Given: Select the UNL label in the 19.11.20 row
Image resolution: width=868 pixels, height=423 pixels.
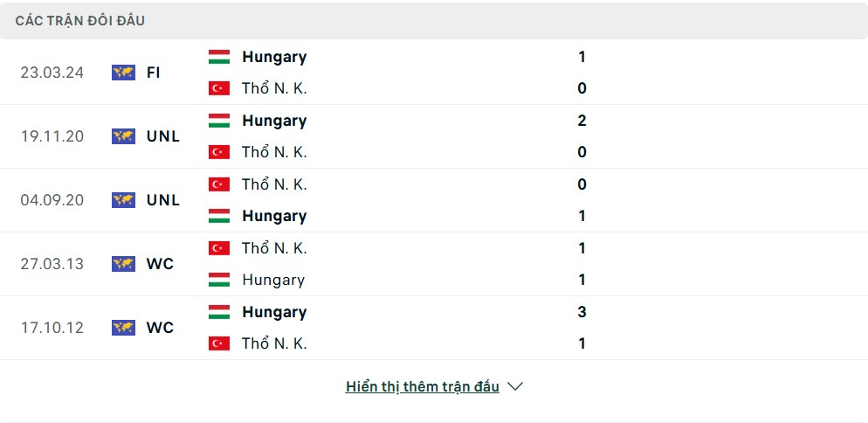Looking at the screenshot, I should tap(163, 136).
